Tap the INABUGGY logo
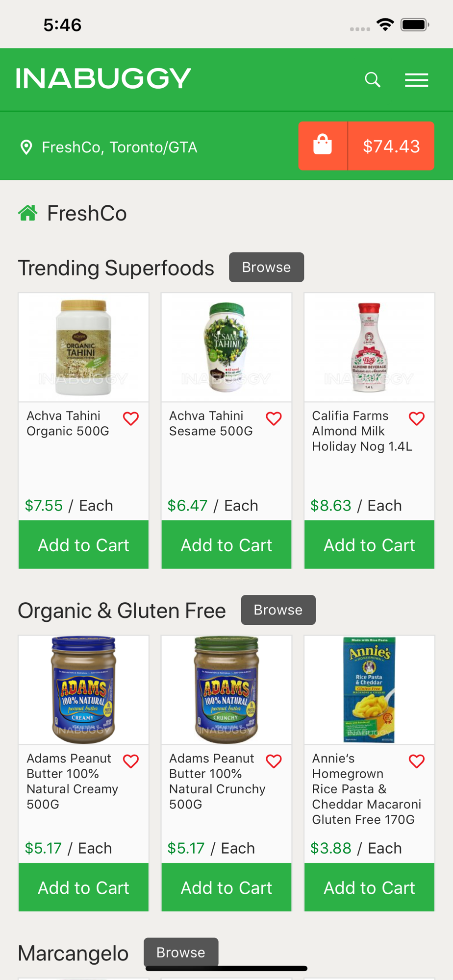 [x=103, y=78]
